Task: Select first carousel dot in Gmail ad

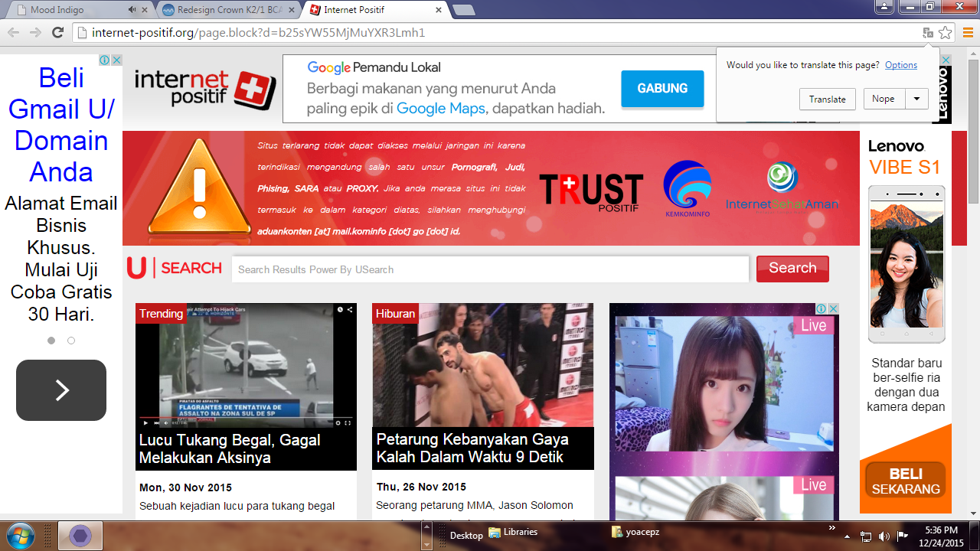Action: point(51,341)
